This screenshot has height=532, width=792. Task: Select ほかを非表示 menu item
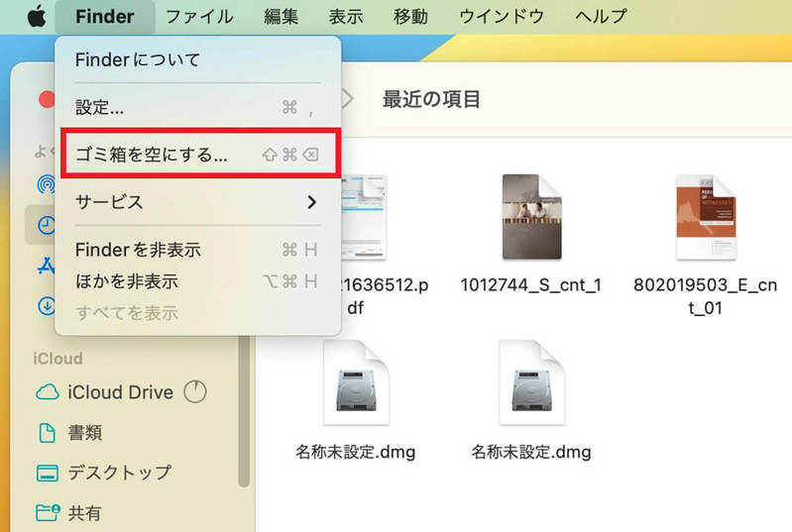click(198, 281)
